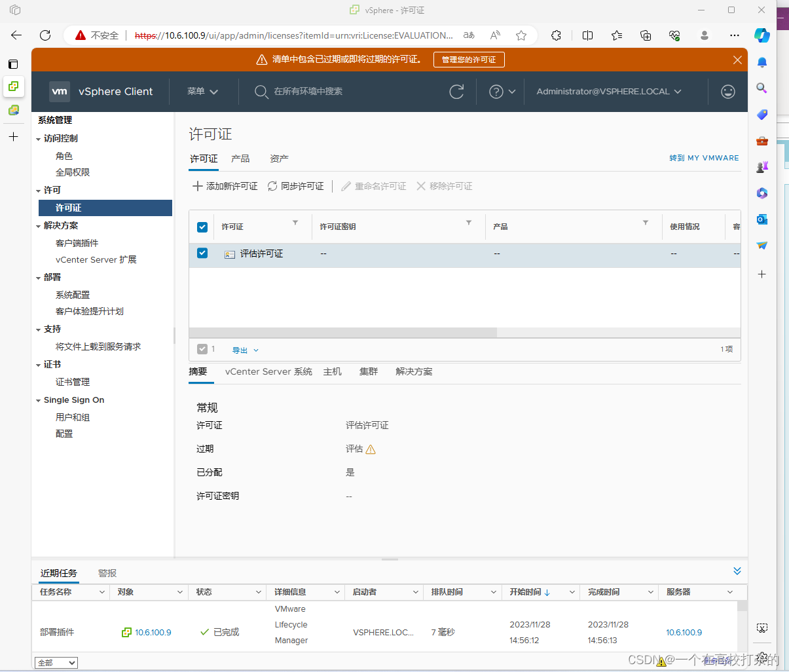Select 用户和组 in the navigation tree
The height and width of the screenshot is (672, 789).
tap(73, 417)
